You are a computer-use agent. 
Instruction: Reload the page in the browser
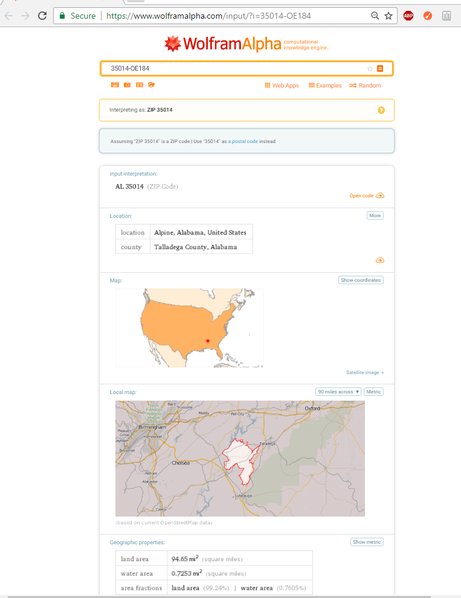42,16
